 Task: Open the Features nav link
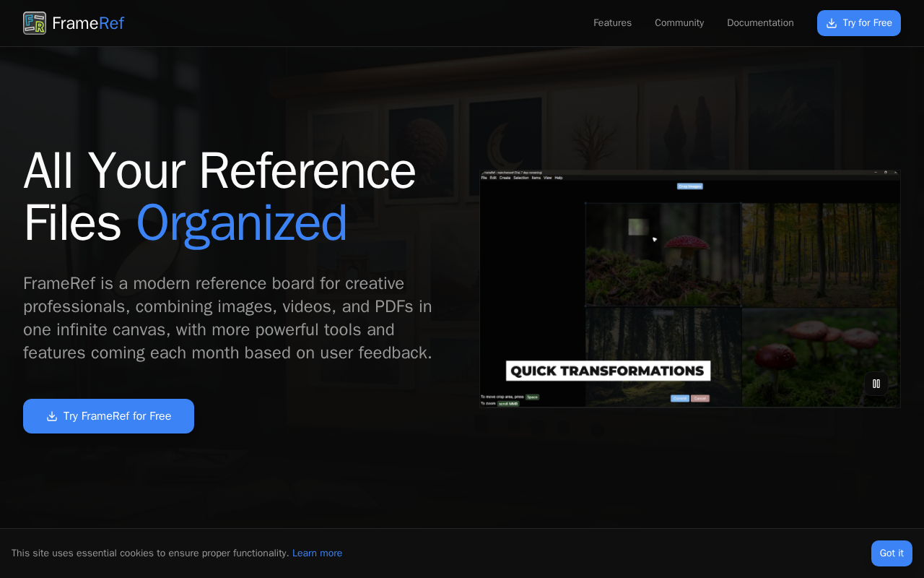612,23
